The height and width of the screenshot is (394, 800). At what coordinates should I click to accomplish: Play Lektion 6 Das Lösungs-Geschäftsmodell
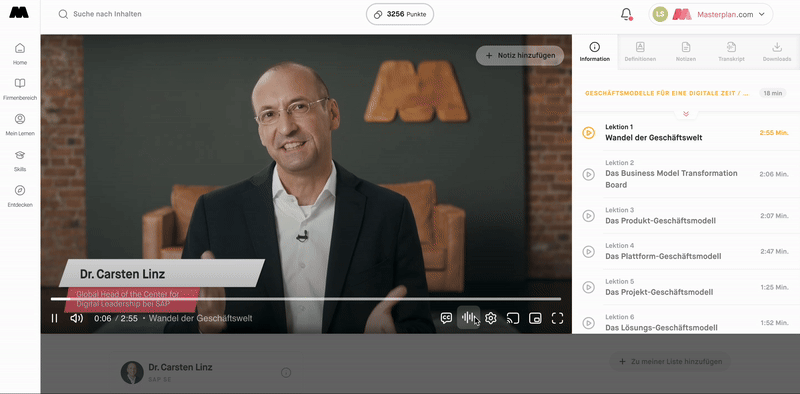(x=588, y=323)
